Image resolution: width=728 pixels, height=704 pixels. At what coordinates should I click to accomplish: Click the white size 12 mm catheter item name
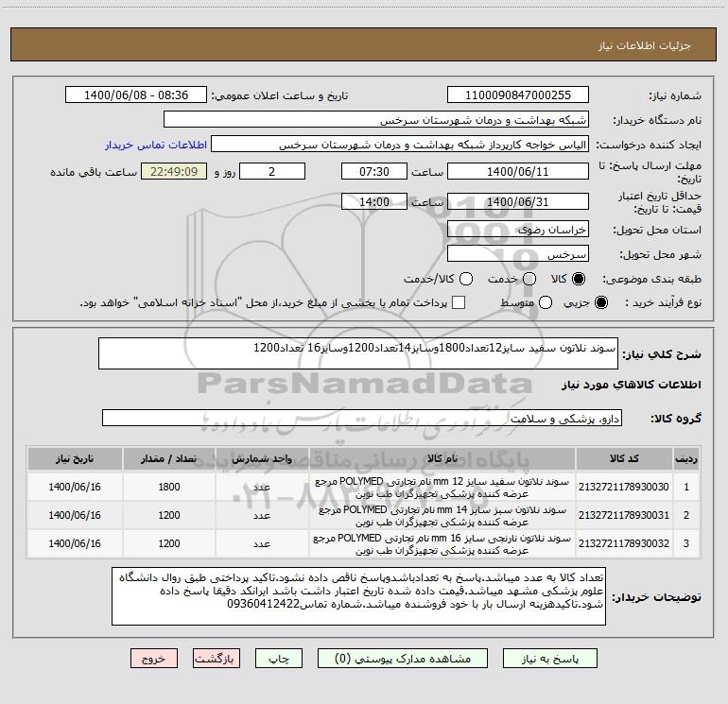442,488
